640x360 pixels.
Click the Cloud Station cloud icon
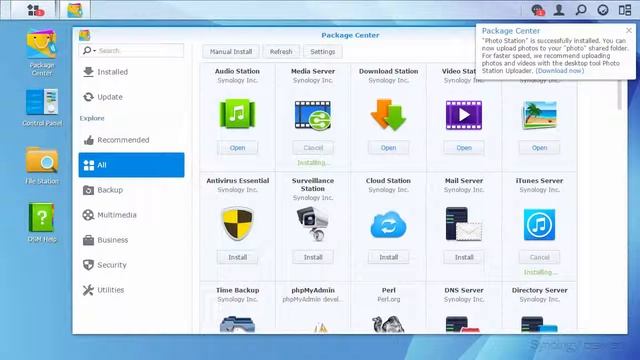tap(388, 224)
